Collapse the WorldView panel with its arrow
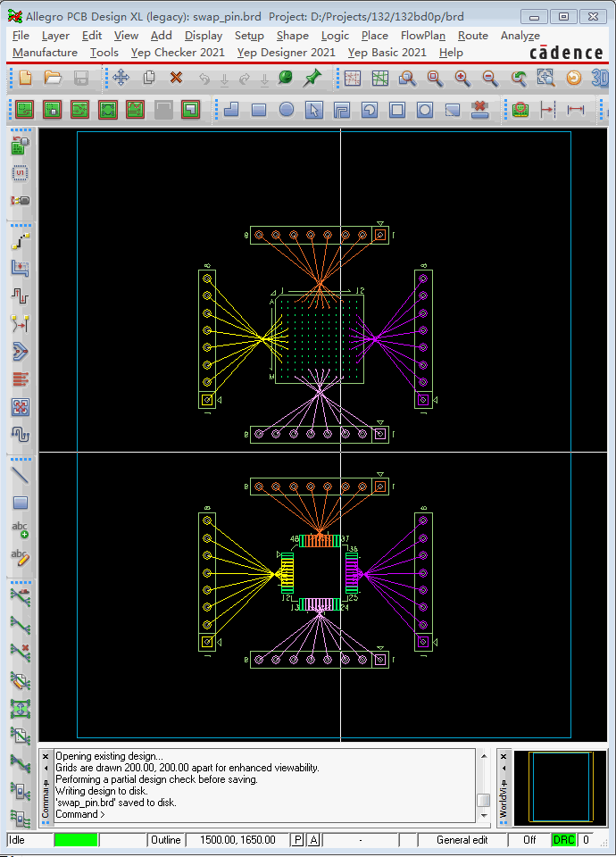This screenshot has width=616, height=857. (504, 768)
